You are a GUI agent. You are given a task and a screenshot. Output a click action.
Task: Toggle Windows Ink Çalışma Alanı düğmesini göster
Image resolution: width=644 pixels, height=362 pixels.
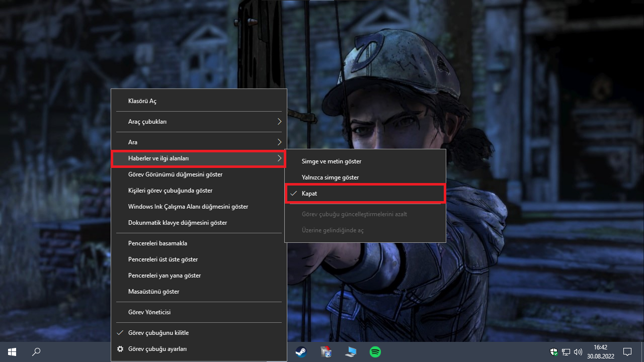pos(199,207)
